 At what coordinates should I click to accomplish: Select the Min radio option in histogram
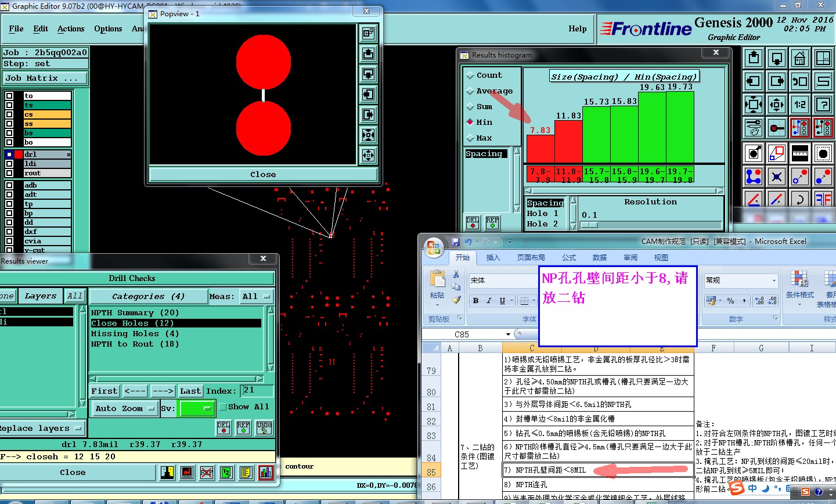pos(479,123)
